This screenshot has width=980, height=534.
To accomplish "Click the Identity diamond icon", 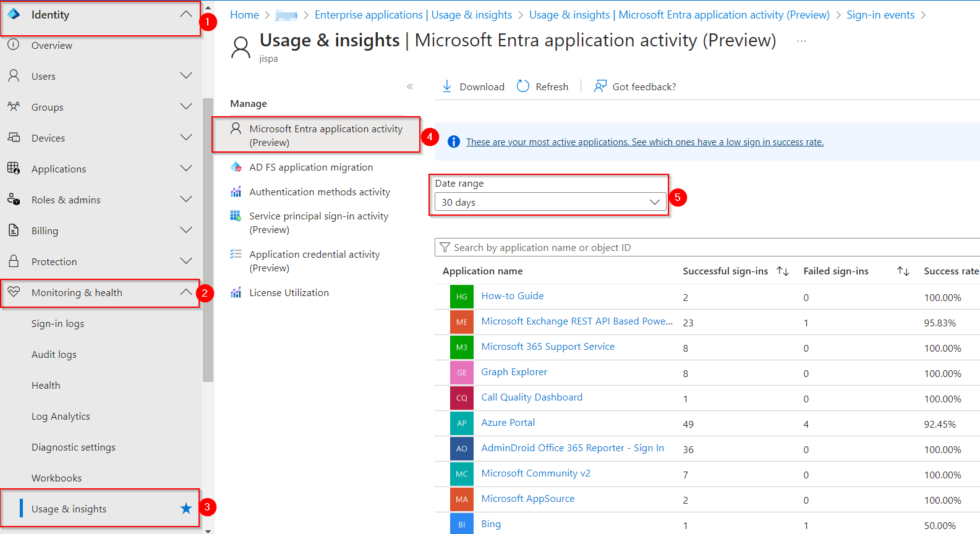I will click(14, 14).
